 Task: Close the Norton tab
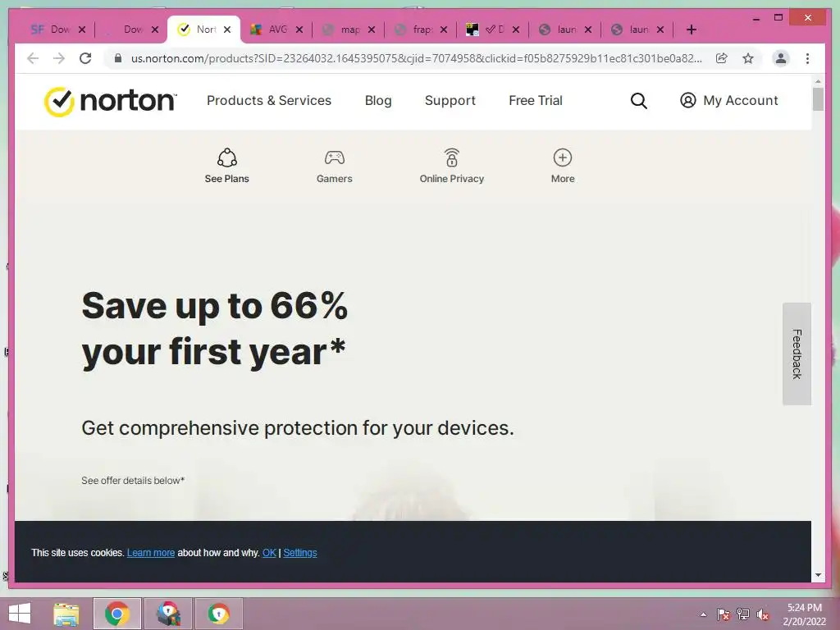coord(227,30)
